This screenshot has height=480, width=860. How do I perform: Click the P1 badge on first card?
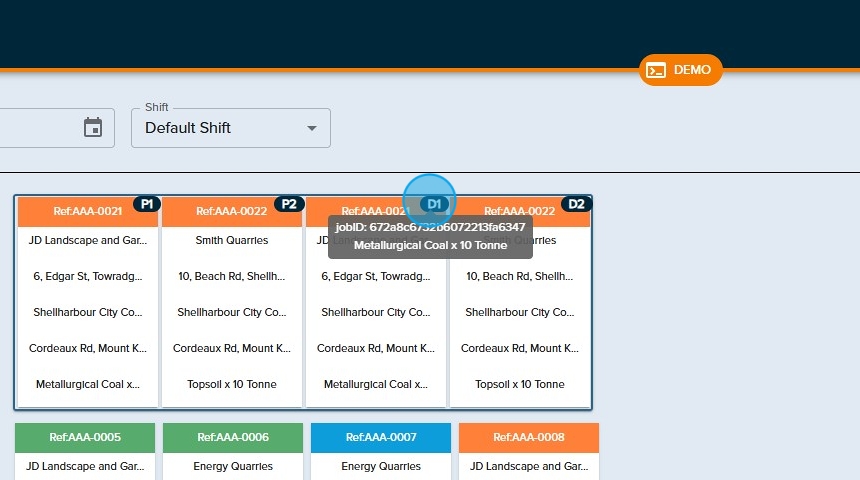click(x=146, y=204)
